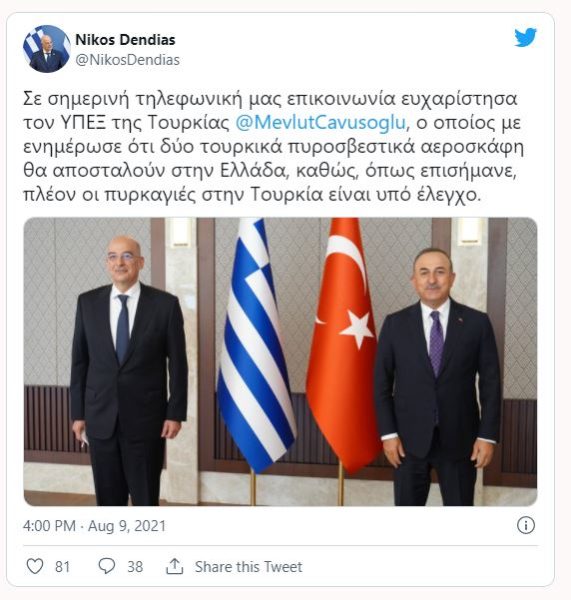Click the Twitter bird logo icon
The image size is (571, 600).
[525, 37]
